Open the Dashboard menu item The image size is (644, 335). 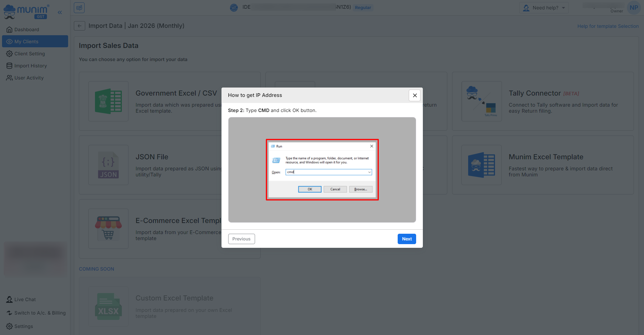point(27,30)
